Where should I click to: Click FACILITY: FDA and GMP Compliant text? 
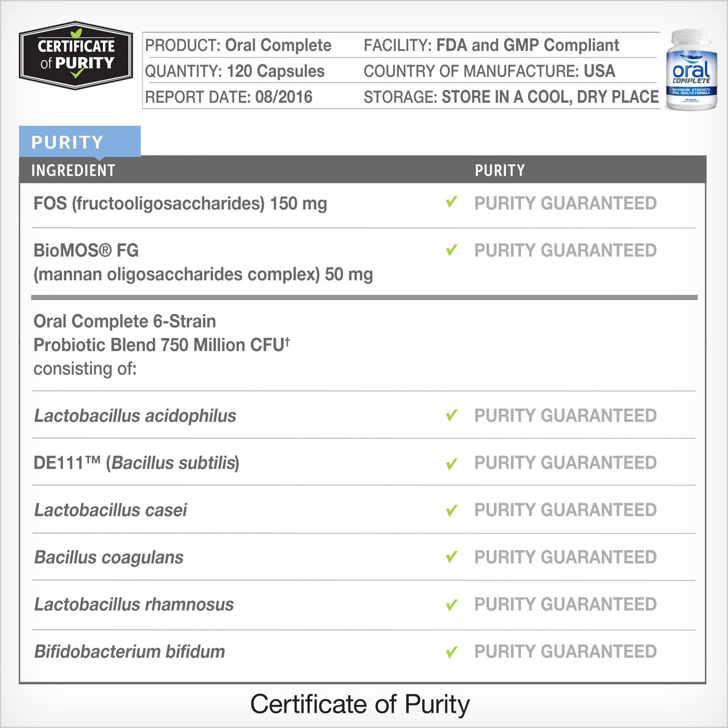491,45
